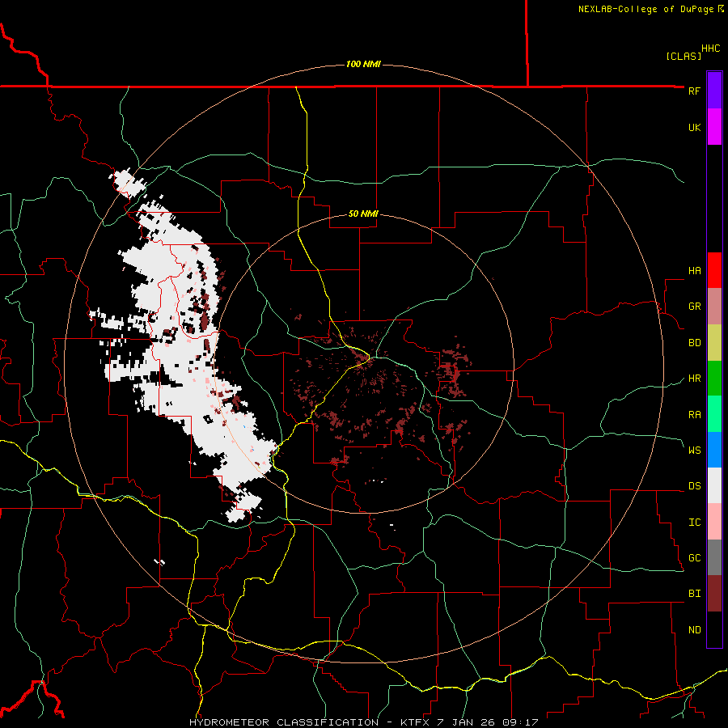This screenshot has height=728, width=728.
Task: Click the HR green legend swatch
Action: (714, 379)
